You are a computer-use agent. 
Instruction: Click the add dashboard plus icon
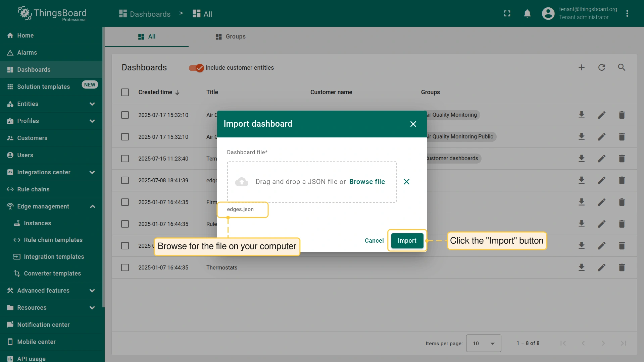tap(582, 67)
